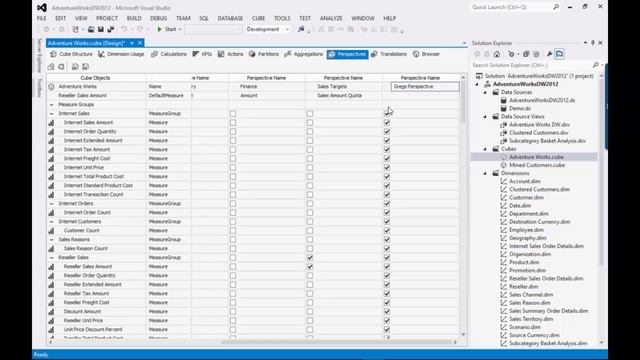
Task: Uncheck Reseller Sales group in Sales Targets
Action: (x=310, y=258)
